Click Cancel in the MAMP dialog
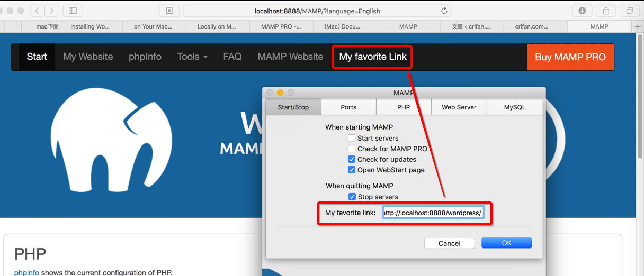The image size is (644, 276). (x=450, y=243)
